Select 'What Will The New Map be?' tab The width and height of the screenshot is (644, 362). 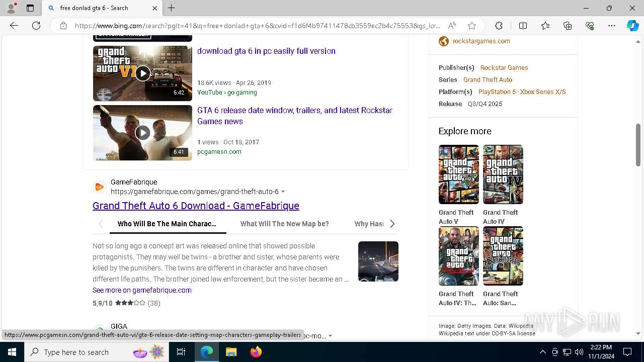pyautogui.click(x=285, y=224)
